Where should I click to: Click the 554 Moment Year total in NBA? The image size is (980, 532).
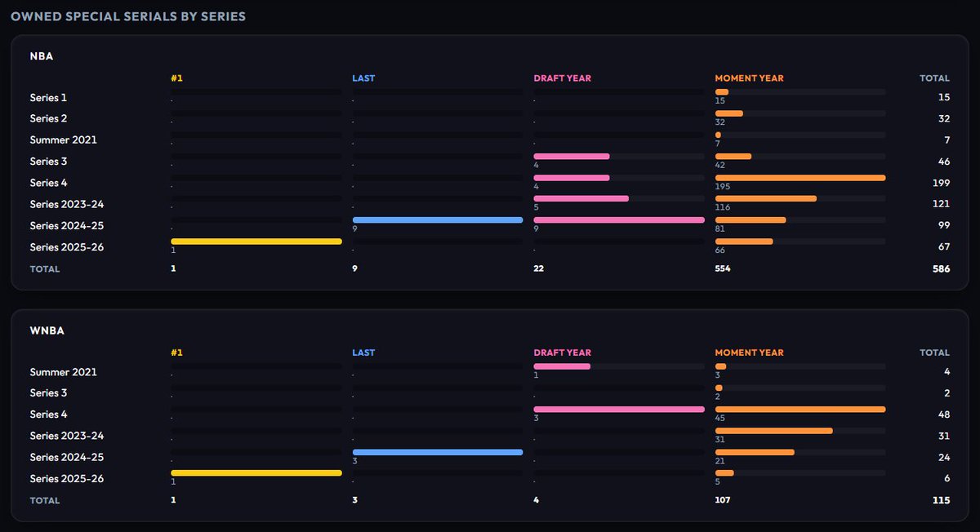click(723, 269)
